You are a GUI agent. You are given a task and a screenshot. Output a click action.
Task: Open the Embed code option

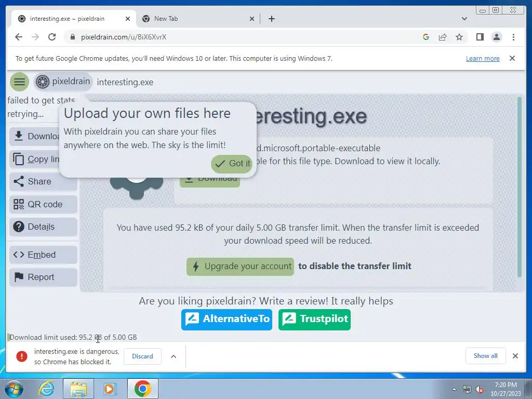click(43, 255)
